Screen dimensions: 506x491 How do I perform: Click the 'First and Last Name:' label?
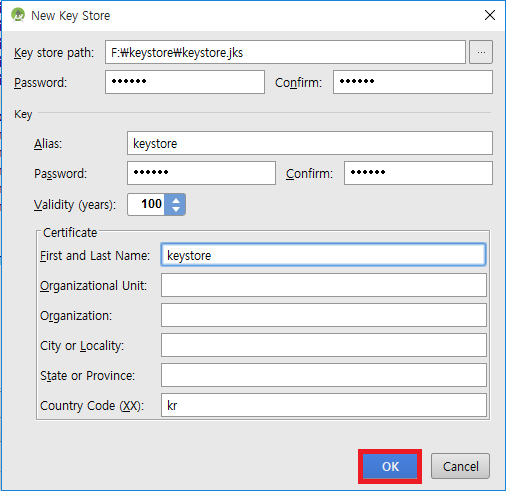(x=95, y=256)
